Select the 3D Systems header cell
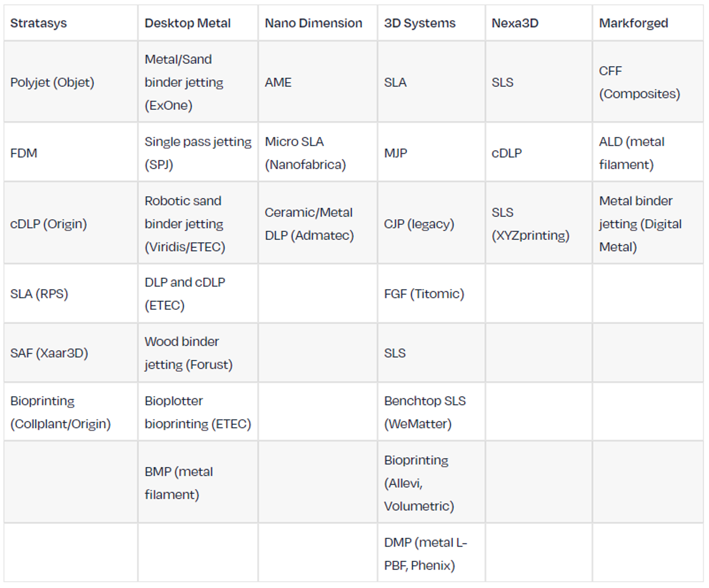 point(431,23)
